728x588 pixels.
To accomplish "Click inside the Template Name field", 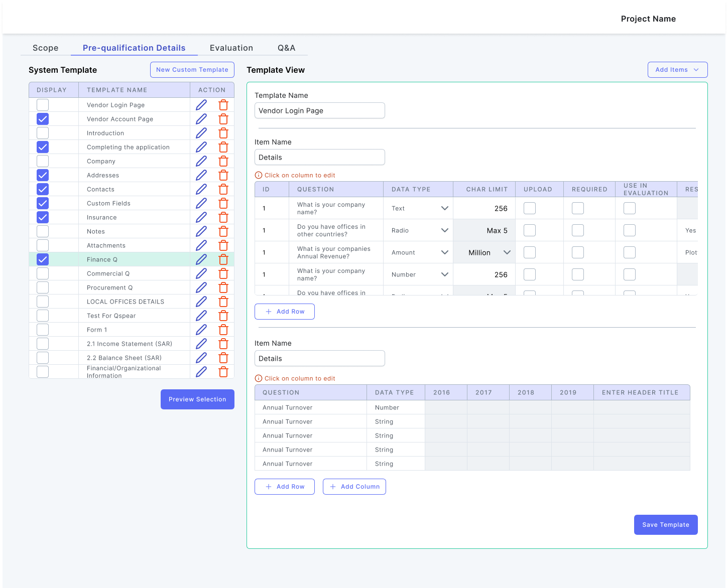I will (x=319, y=110).
